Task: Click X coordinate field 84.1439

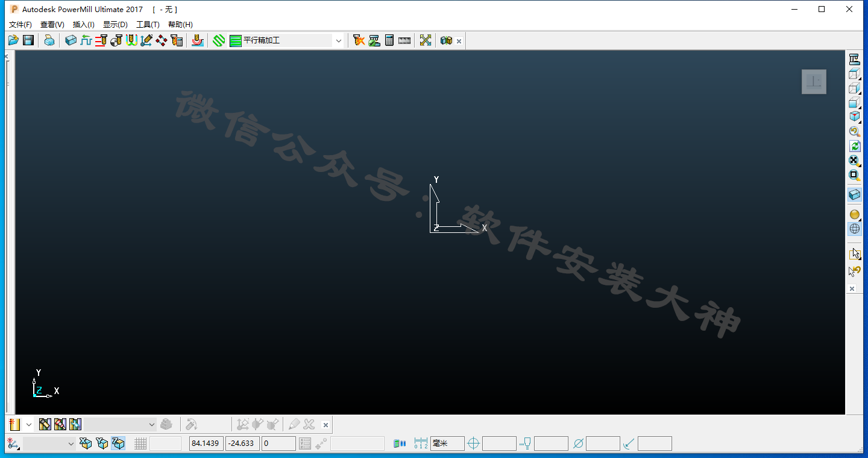Action: tap(206, 444)
